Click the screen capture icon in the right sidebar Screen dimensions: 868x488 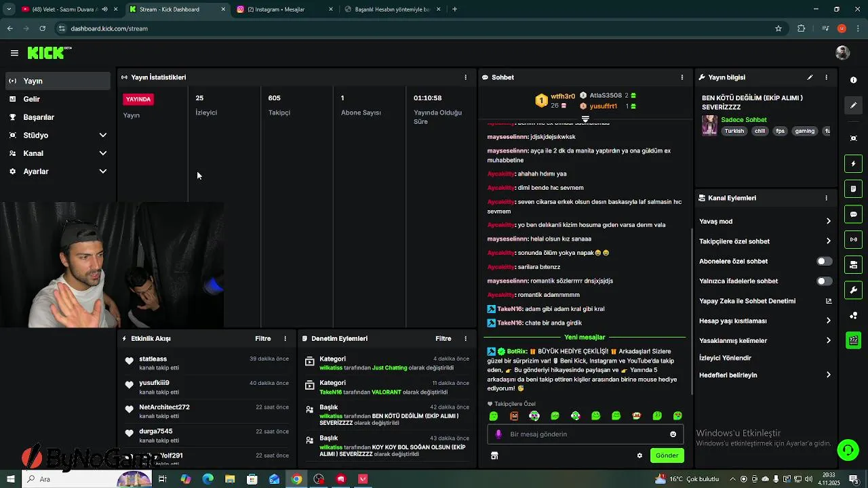[853, 138]
